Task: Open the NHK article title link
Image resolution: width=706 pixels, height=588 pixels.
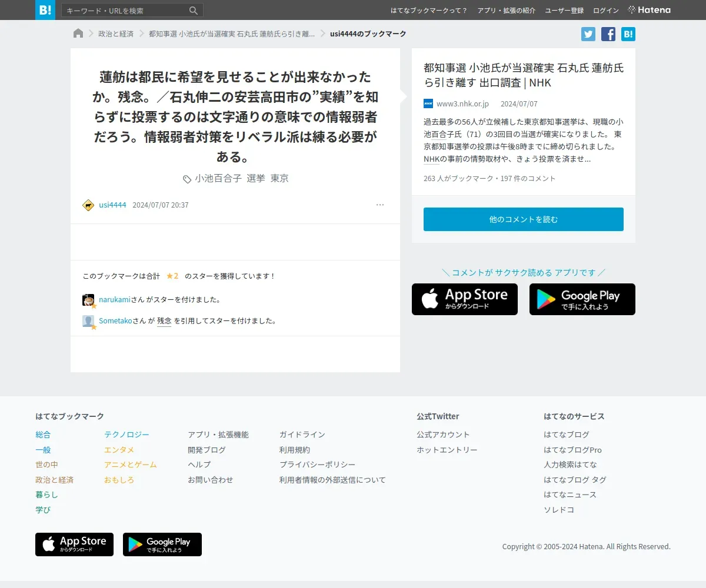Action: pyautogui.click(x=524, y=75)
